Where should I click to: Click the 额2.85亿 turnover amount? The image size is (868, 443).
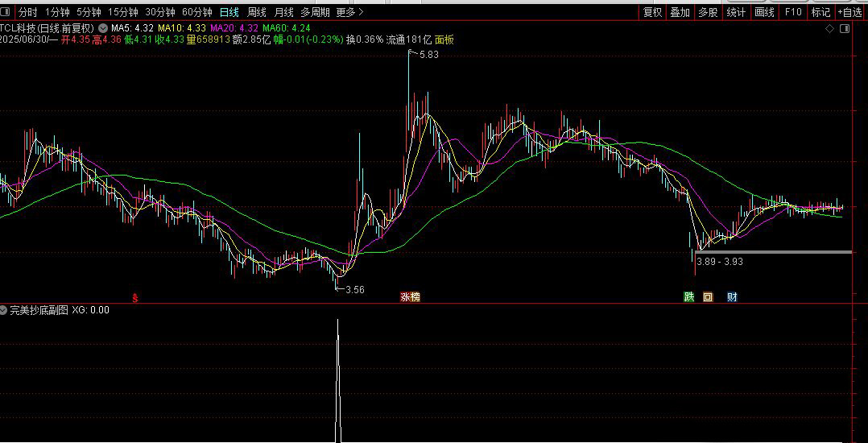[251, 39]
